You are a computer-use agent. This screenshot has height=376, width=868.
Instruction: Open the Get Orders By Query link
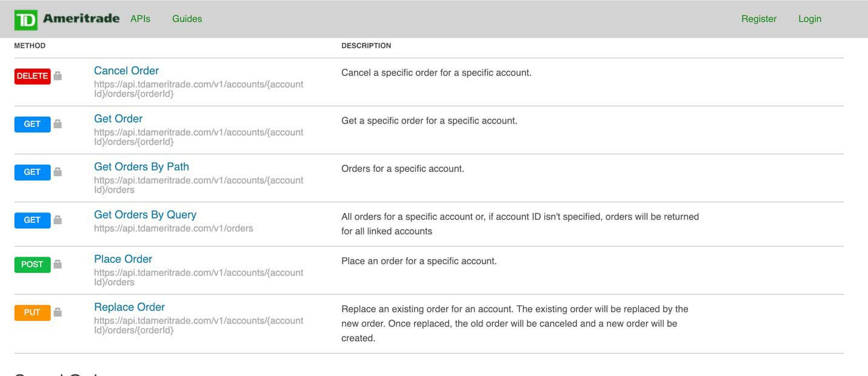[145, 214]
